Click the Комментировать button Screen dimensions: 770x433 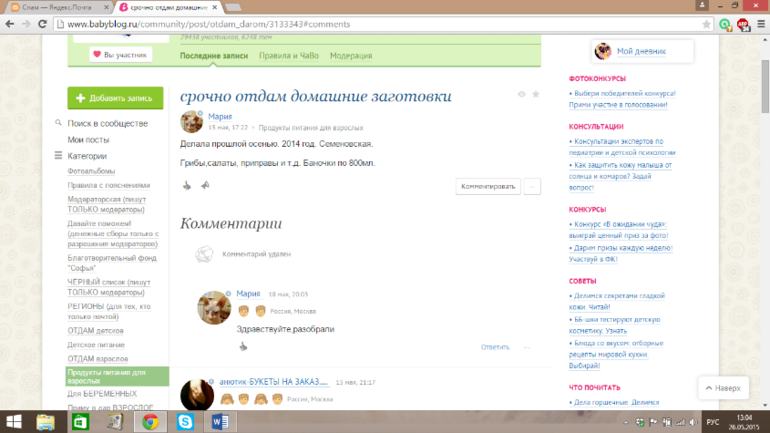click(488, 186)
